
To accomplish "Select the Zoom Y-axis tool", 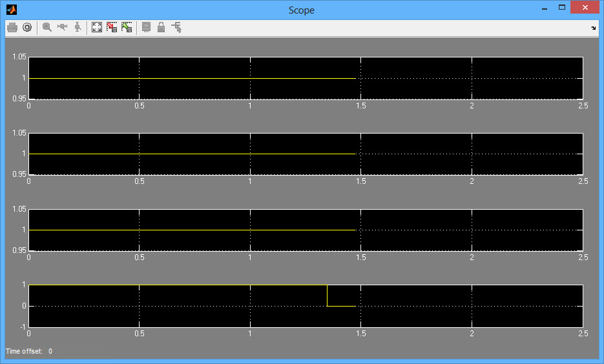I will tap(78, 27).
